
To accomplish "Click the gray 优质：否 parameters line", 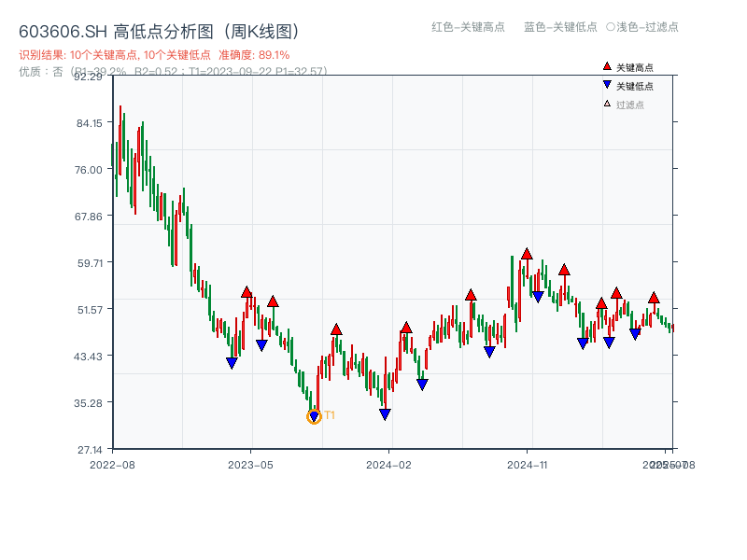I will pyautogui.click(x=173, y=72).
